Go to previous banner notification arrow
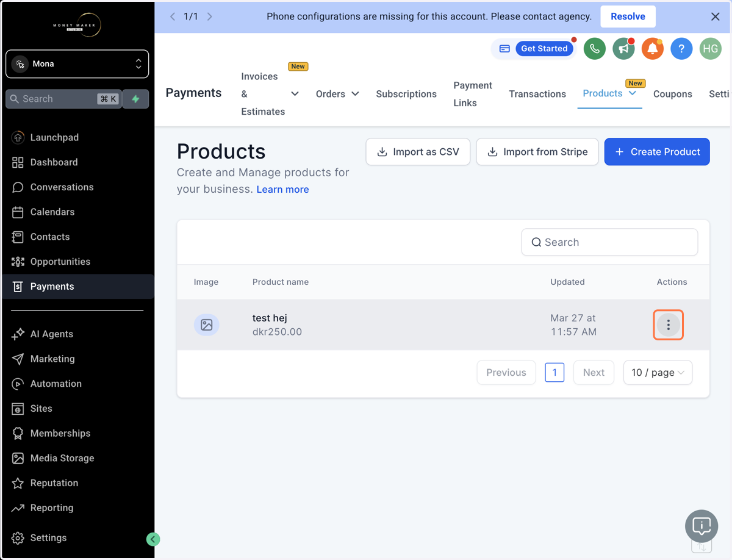The image size is (732, 560). (x=173, y=16)
